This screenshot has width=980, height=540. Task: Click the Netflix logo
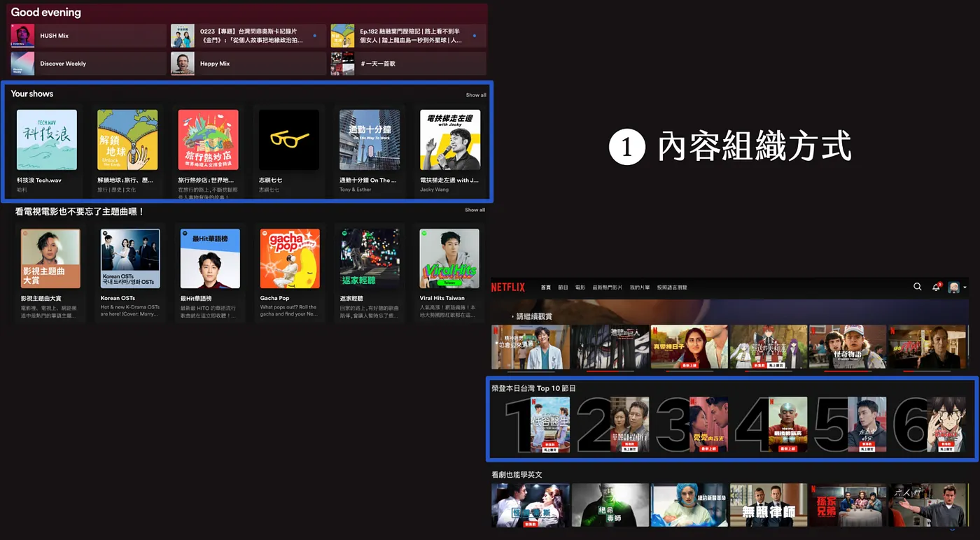point(507,287)
